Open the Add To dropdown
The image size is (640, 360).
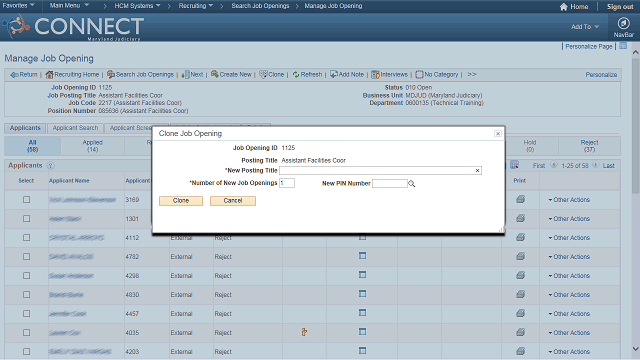pyautogui.click(x=585, y=27)
